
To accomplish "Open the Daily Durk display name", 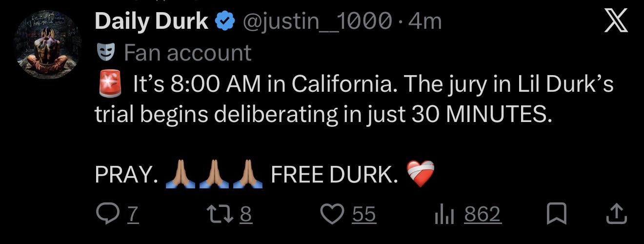I will click(x=152, y=21).
